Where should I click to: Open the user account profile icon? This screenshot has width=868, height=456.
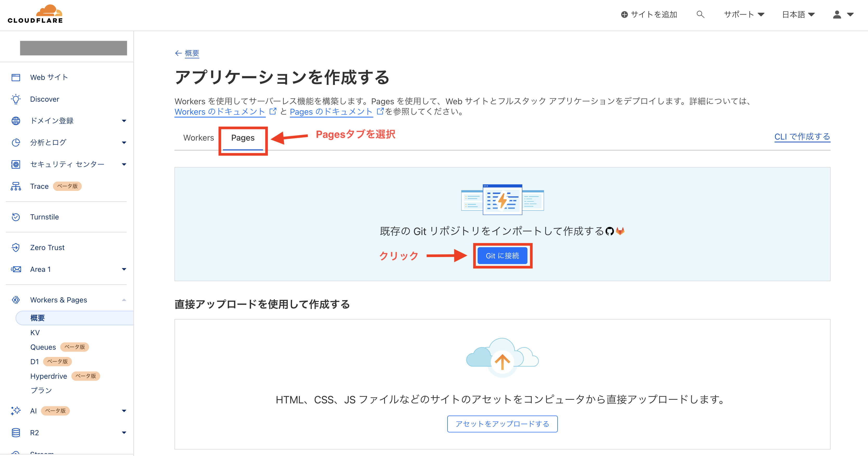[837, 15]
